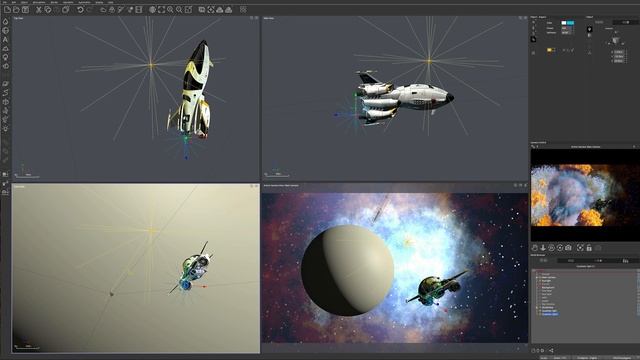Switch to the second world browser tab

(571, 260)
